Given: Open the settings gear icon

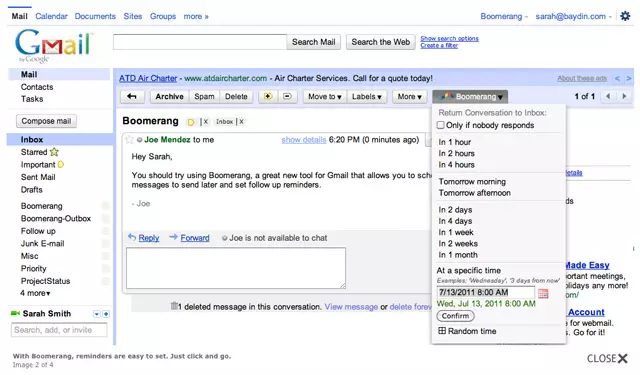Looking at the screenshot, I should point(625,16).
